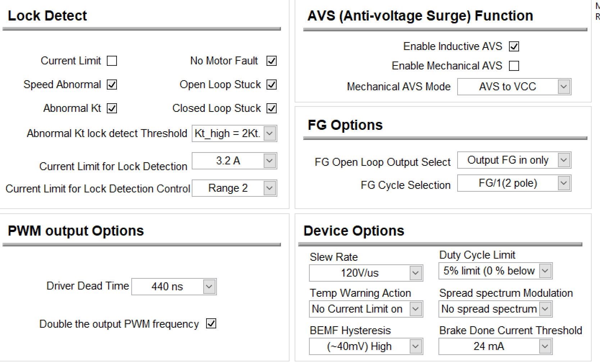600x364 pixels.
Task: Enable the Current Limit checkbox
Action: click(112, 61)
